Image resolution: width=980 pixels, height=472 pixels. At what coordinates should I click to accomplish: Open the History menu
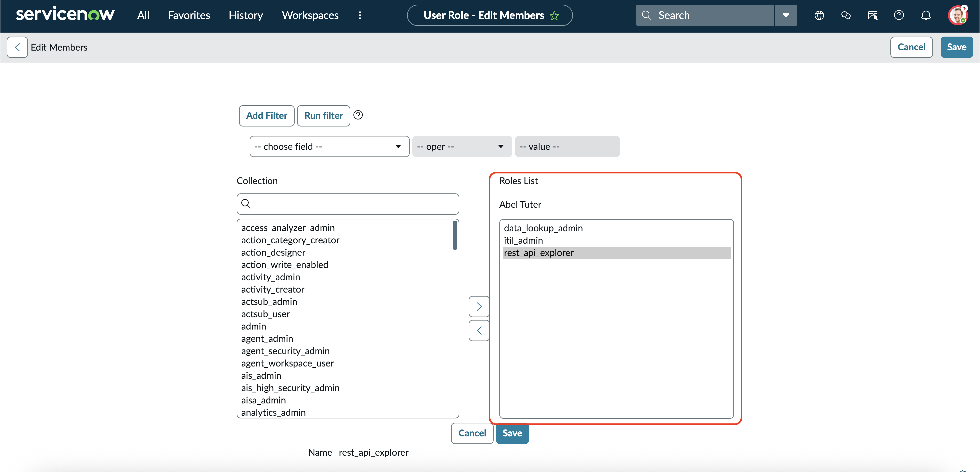tap(245, 15)
